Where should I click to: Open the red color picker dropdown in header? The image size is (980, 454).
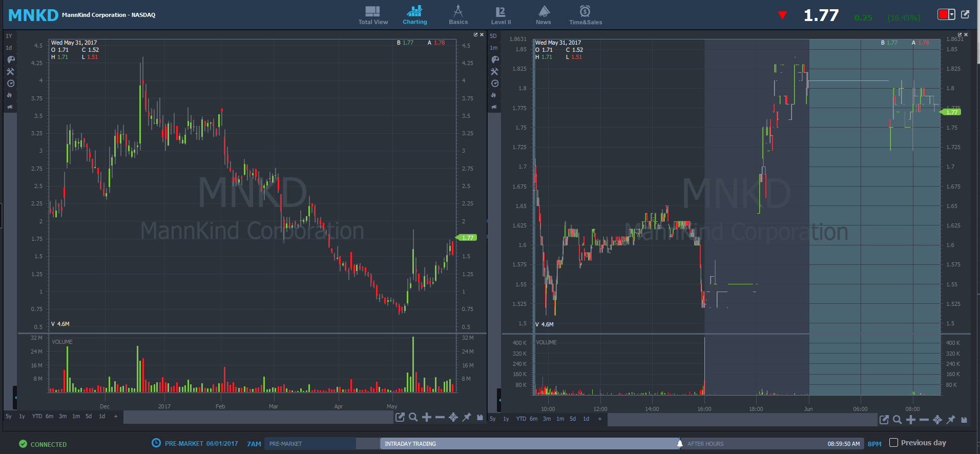(946, 14)
